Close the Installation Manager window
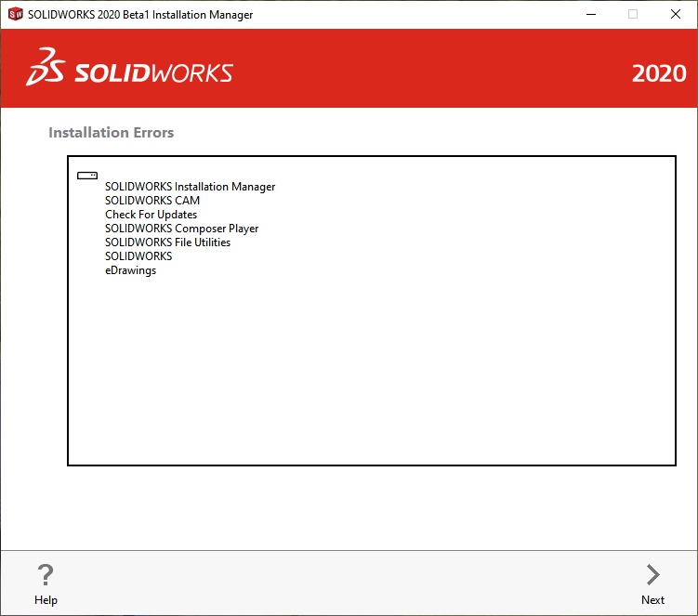The image size is (698, 616). point(676,14)
